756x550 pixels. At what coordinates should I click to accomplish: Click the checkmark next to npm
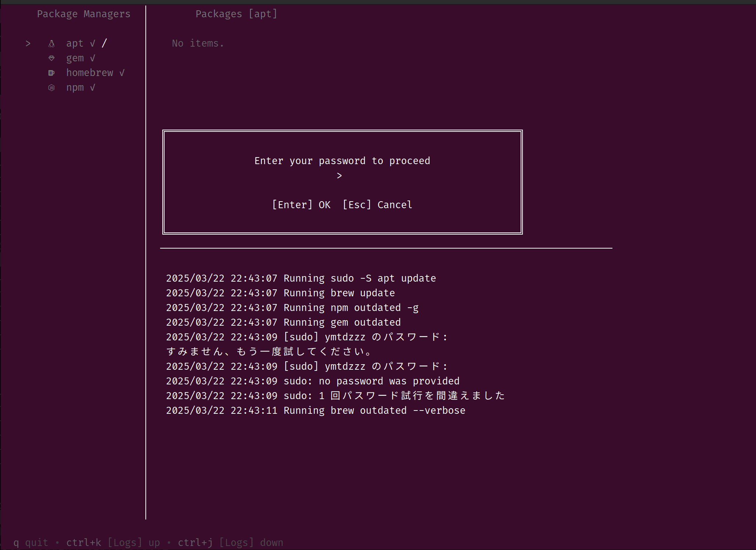pyautogui.click(x=93, y=87)
